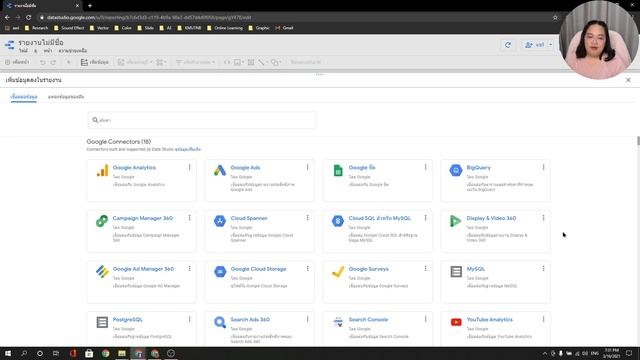
Task: Open more options for Google Ads card
Action: (x=307, y=167)
